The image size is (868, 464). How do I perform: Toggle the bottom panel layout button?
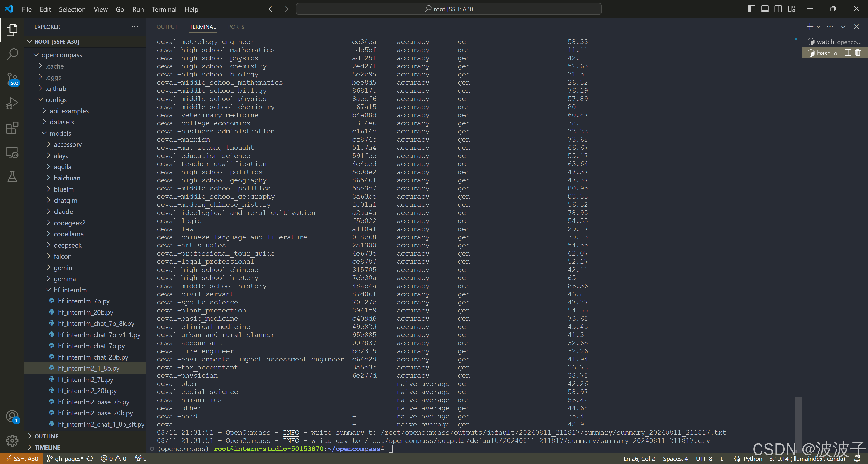tap(764, 9)
